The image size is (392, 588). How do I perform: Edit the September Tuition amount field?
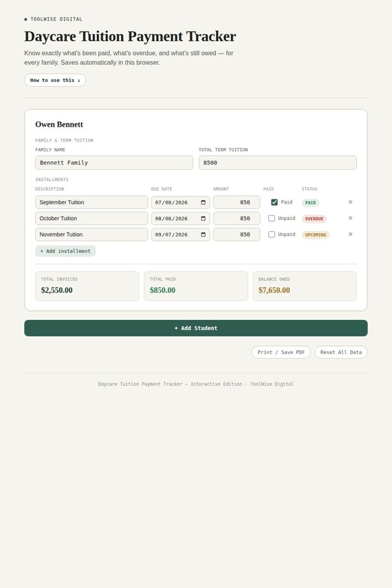[237, 202]
